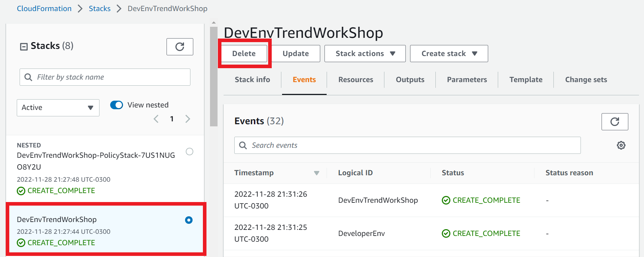Focus the Search events field
644x257 pixels.
pos(408,145)
